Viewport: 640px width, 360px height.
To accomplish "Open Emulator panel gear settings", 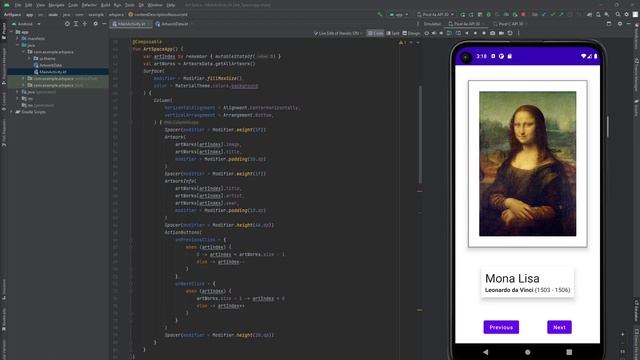I will point(620,24).
